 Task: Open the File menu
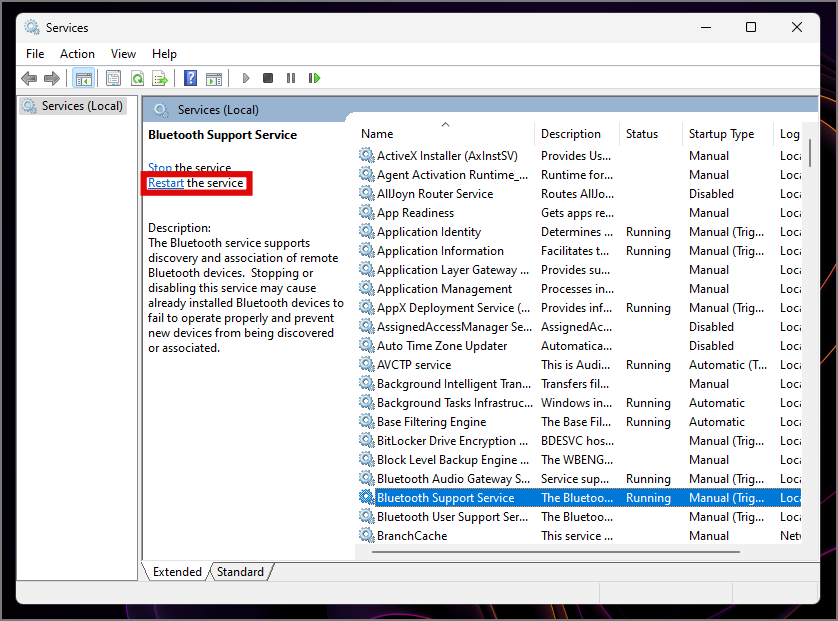[x=35, y=54]
